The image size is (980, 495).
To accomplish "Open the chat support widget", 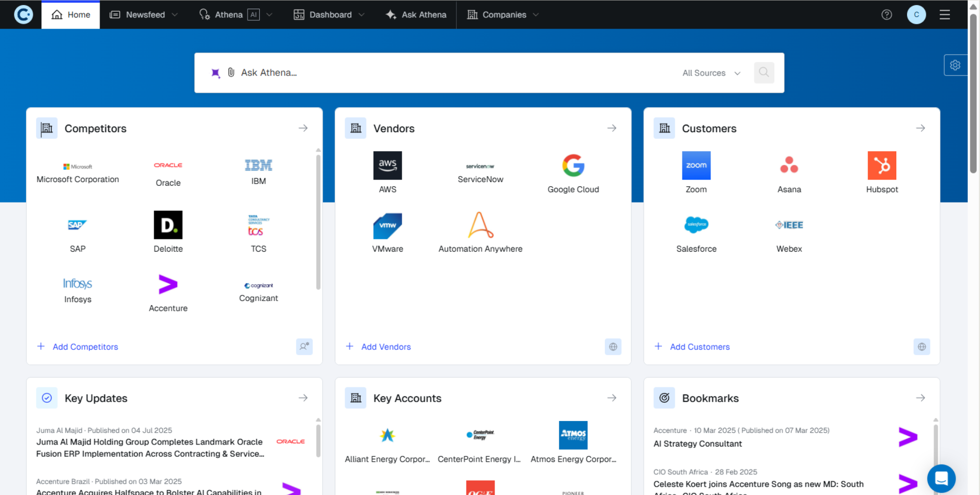I will point(941,478).
